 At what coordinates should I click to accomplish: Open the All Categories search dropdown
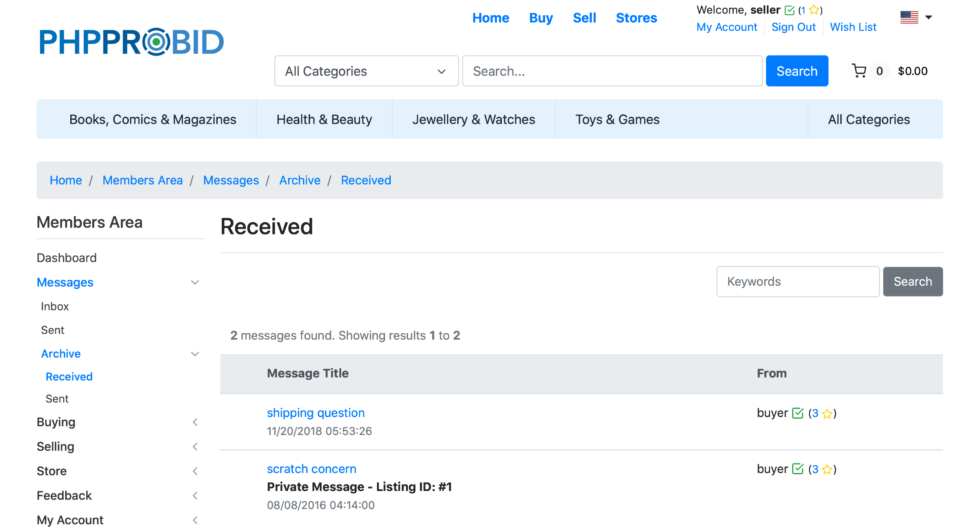(366, 71)
